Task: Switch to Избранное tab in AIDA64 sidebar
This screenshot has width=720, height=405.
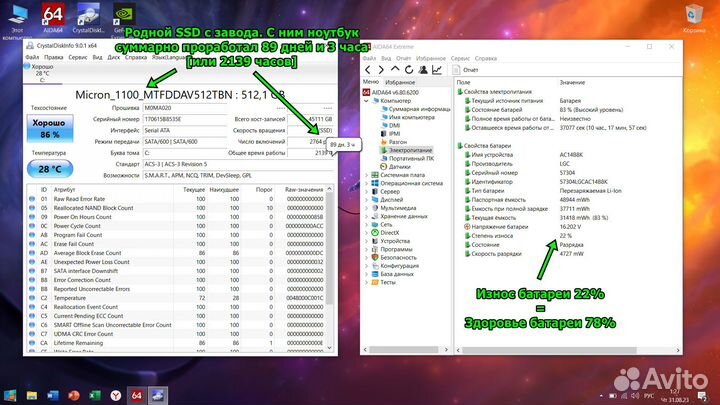Action: tap(400, 82)
